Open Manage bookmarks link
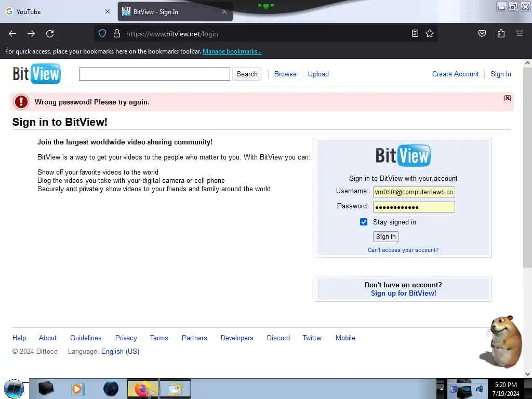 [x=232, y=51]
